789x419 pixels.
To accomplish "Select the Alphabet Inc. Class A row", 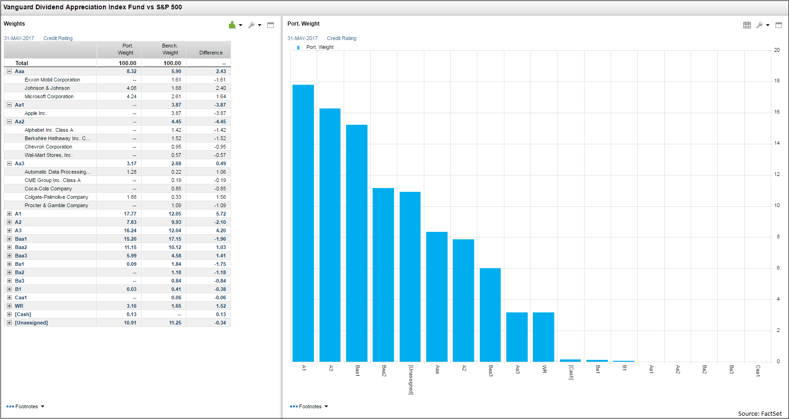I will [x=118, y=130].
